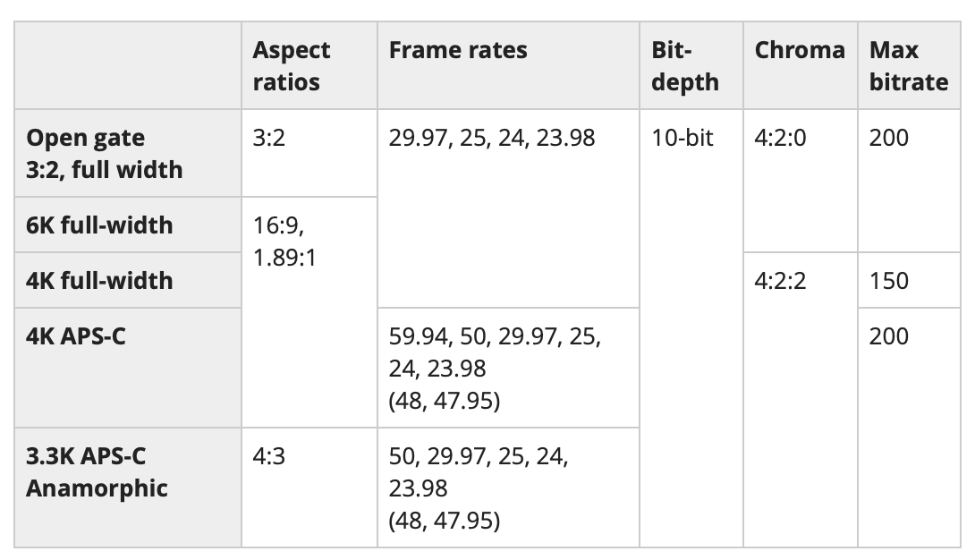Select the 6K full-width row header

pyautogui.click(x=99, y=225)
